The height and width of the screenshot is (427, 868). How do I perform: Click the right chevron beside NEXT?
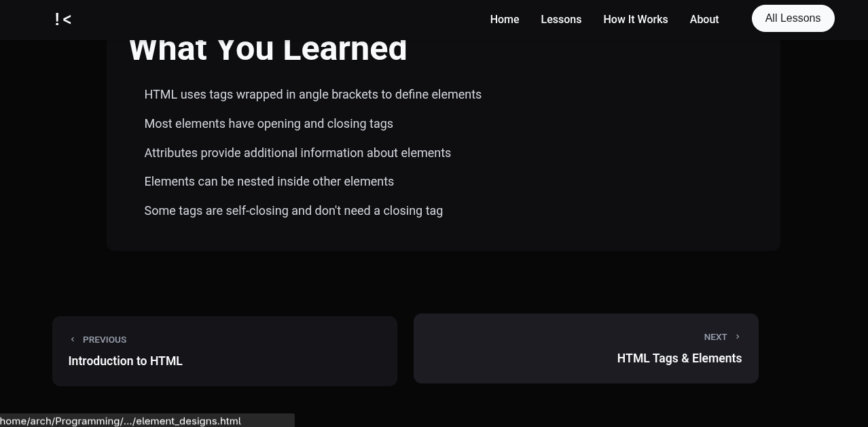pos(738,337)
